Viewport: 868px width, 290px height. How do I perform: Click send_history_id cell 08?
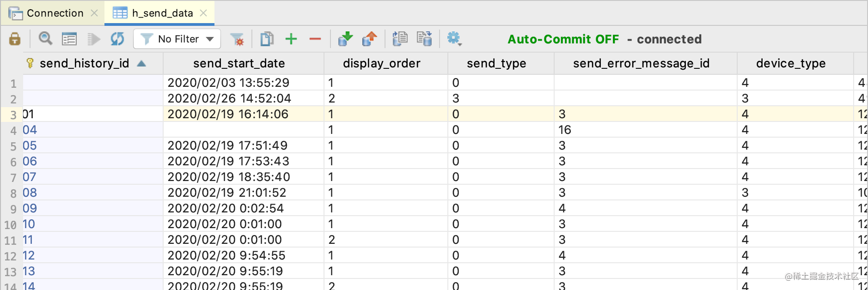(92, 193)
